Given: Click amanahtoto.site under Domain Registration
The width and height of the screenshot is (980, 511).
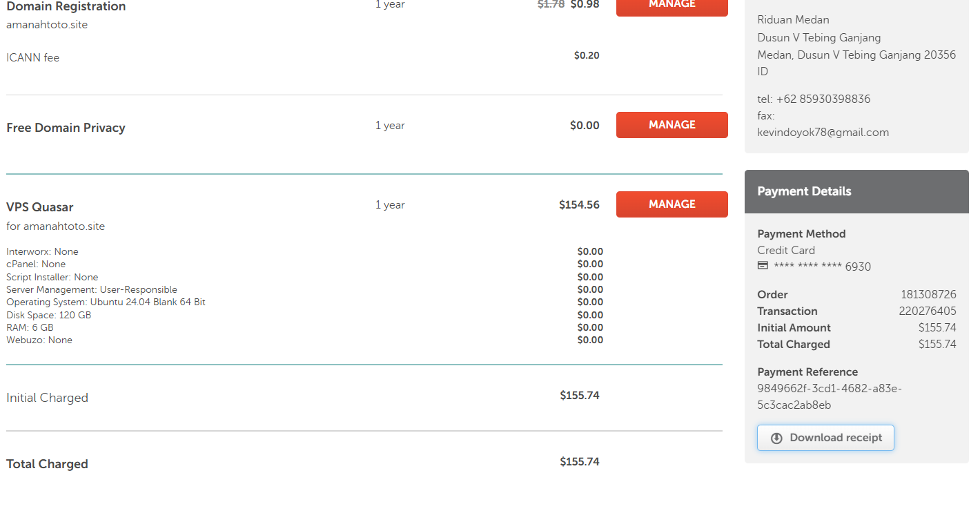Looking at the screenshot, I should (x=47, y=25).
